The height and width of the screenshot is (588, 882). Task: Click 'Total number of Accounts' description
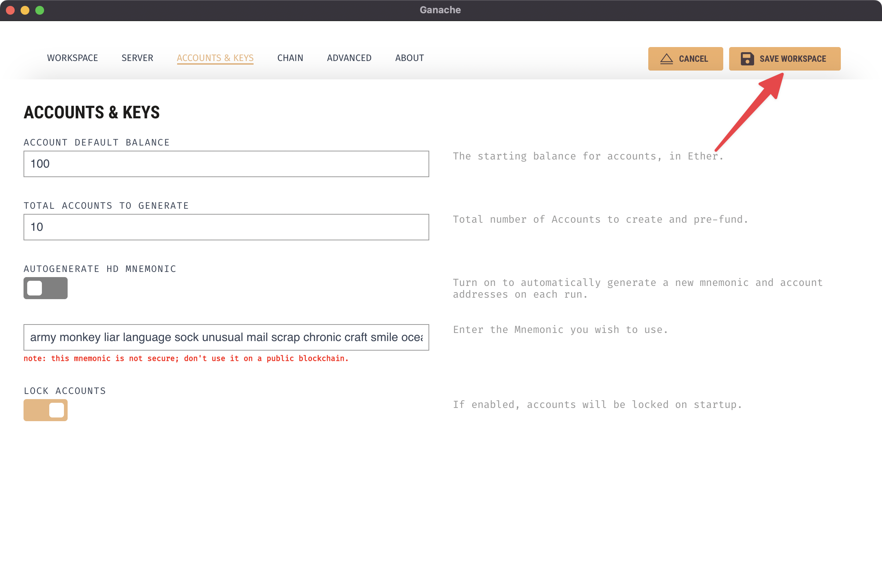tap(600, 219)
